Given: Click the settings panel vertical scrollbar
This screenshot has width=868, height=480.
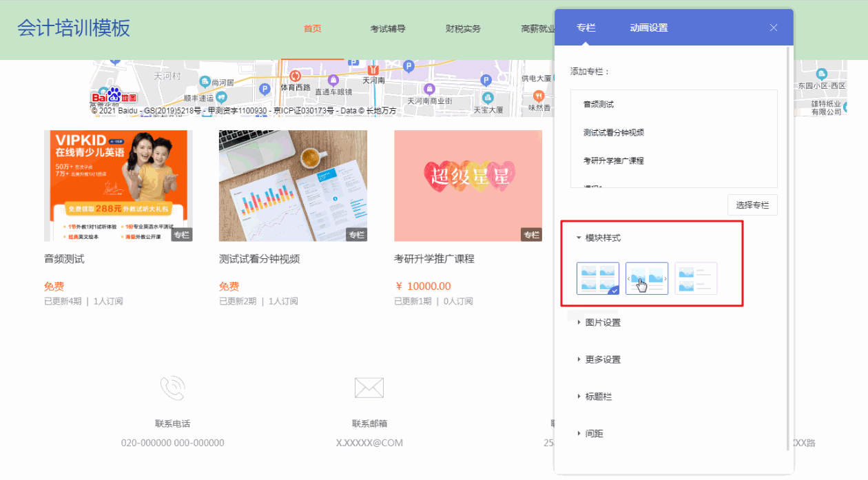Looking at the screenshot, I should 788,248.
